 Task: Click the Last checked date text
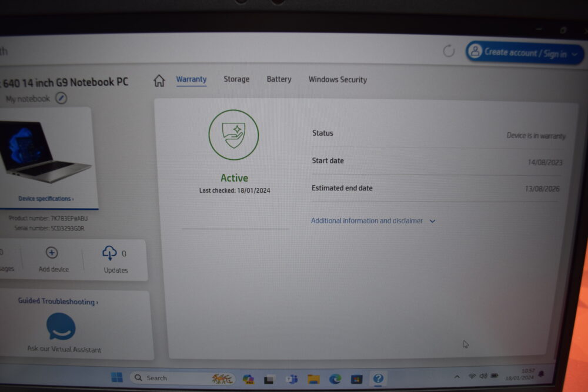235,190
